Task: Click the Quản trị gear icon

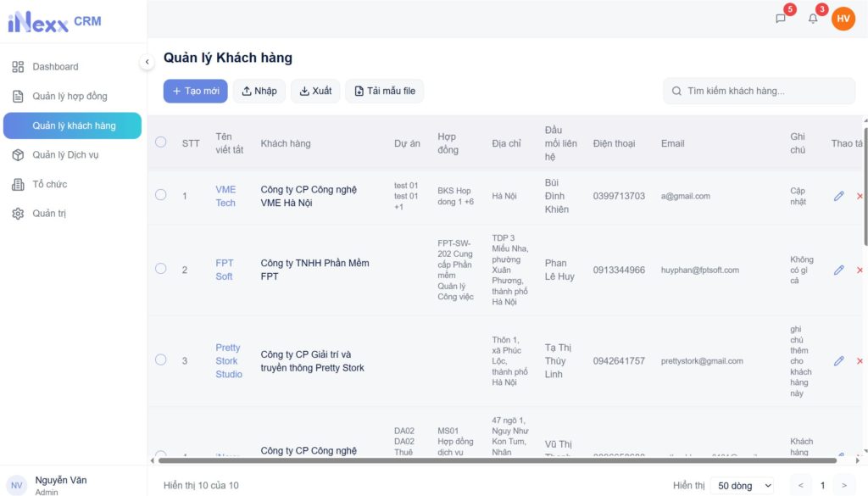Action: (19, 213)
